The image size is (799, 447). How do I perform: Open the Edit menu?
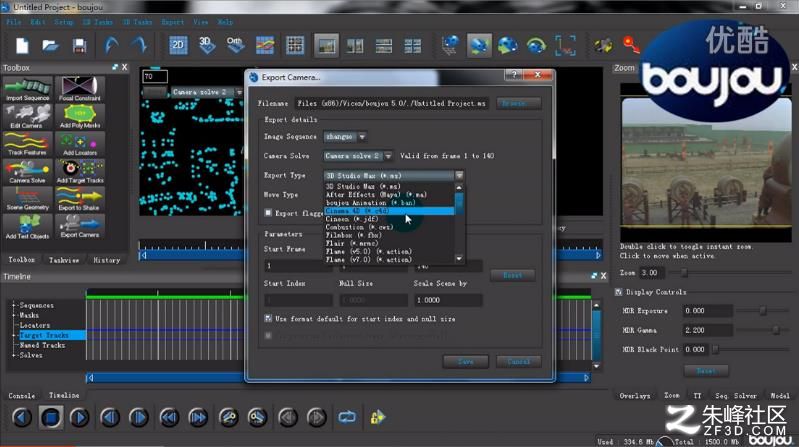click(x=38, y=22)
